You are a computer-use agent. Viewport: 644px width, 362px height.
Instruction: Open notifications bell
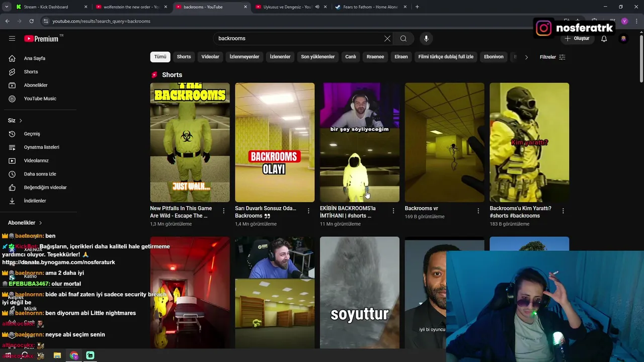604,39
